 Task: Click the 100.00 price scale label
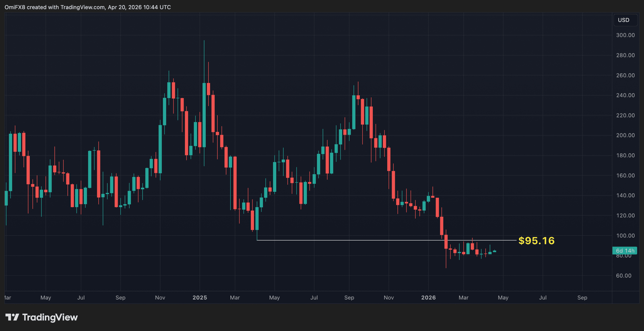pos(625,236)
